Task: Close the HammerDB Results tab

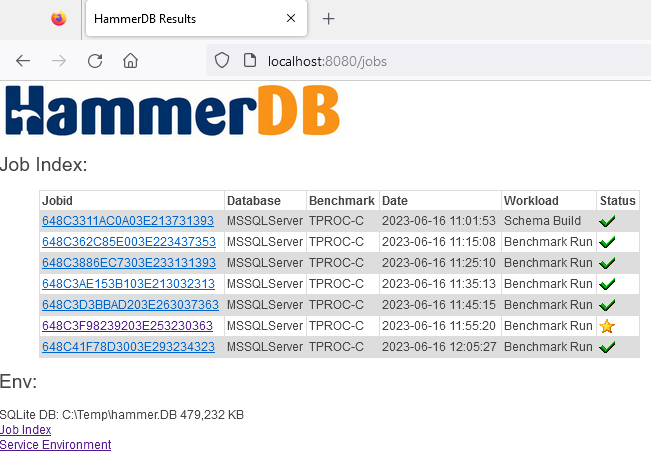Action: coord(291,18)
